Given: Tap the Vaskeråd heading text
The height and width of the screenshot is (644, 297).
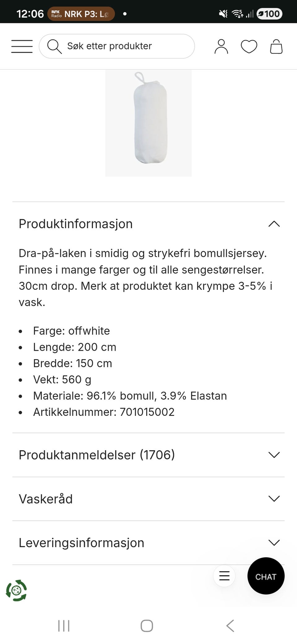Looking at the screenshot, I should pos(45,499).
